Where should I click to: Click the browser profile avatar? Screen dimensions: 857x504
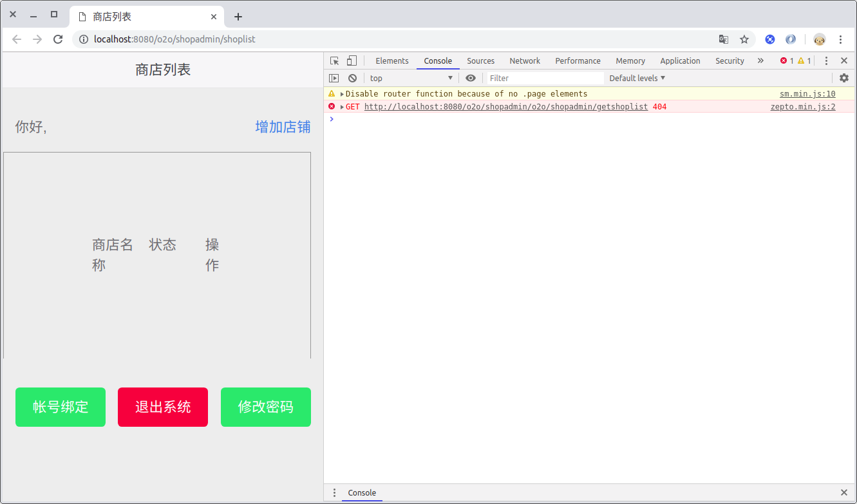point(819,39)
